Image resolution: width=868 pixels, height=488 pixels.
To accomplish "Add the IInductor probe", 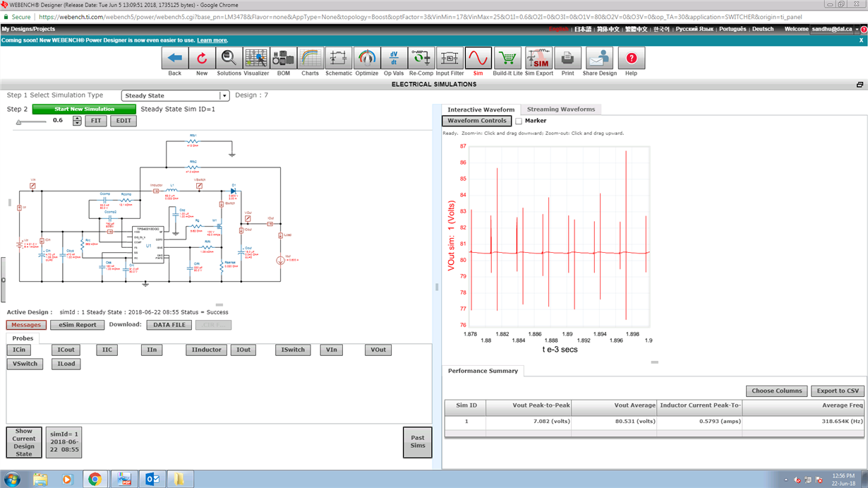I will [x=207, y=350].
